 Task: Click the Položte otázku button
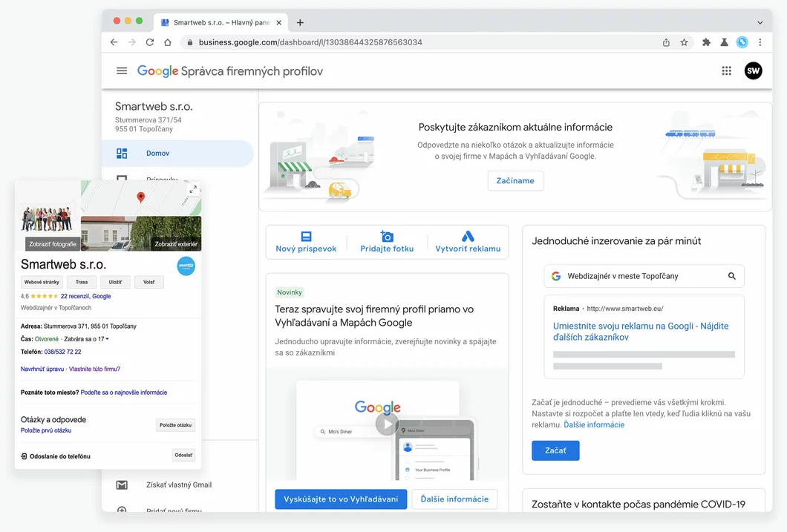click(176, 425)
